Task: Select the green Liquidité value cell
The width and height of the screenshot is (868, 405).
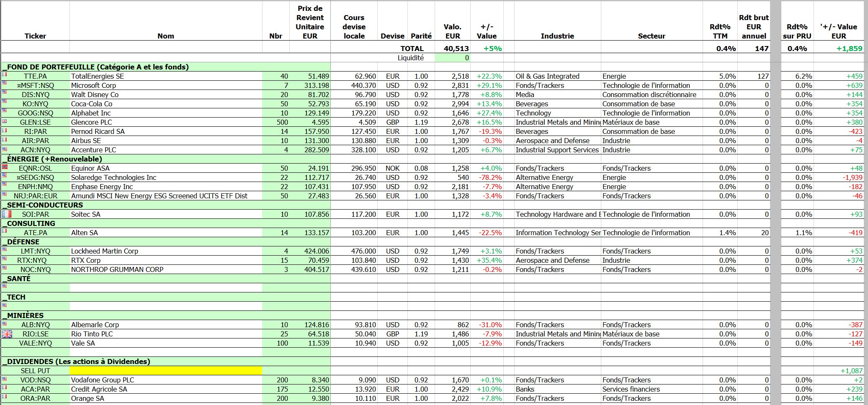Action: click(453, 58)
